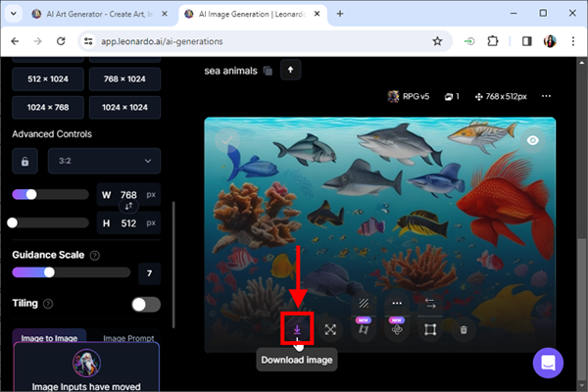Open the tab search dropdown arrow

(14, 14)
